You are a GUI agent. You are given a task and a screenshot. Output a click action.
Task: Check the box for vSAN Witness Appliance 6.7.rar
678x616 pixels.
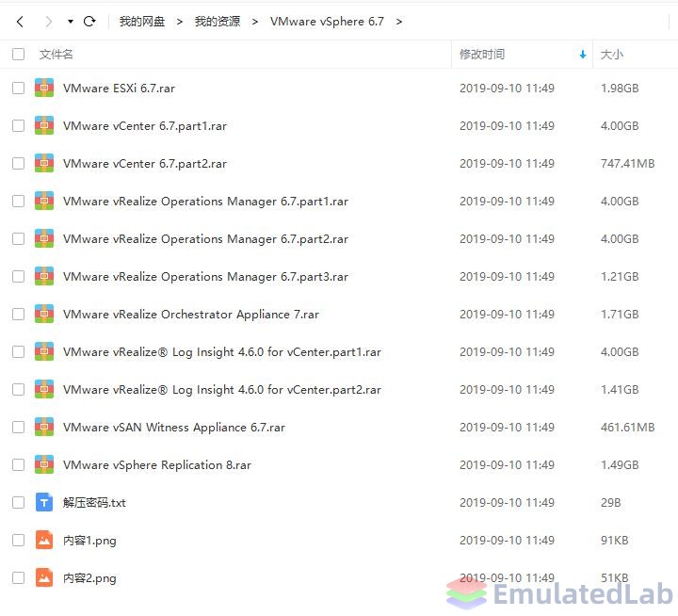point(18,427)
